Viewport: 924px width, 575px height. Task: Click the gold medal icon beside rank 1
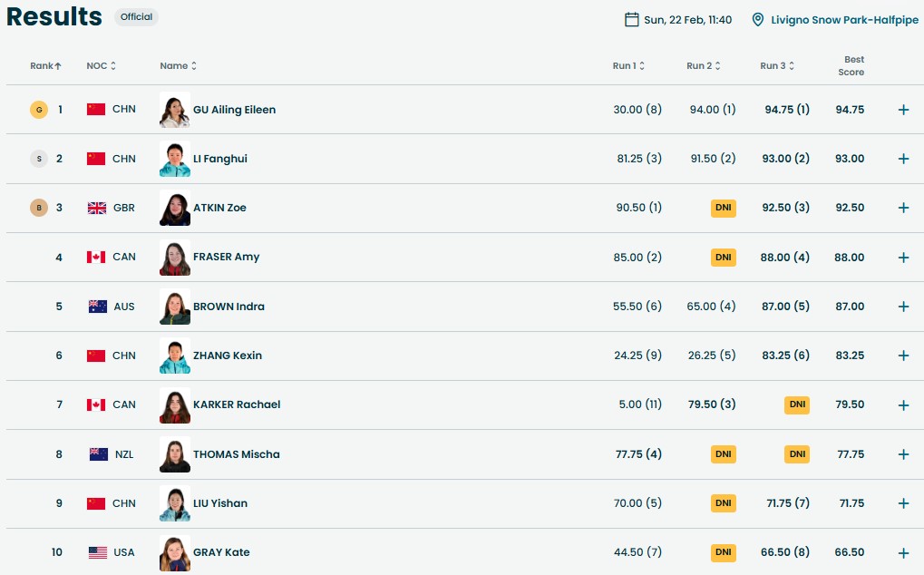(x=38, y=110)
